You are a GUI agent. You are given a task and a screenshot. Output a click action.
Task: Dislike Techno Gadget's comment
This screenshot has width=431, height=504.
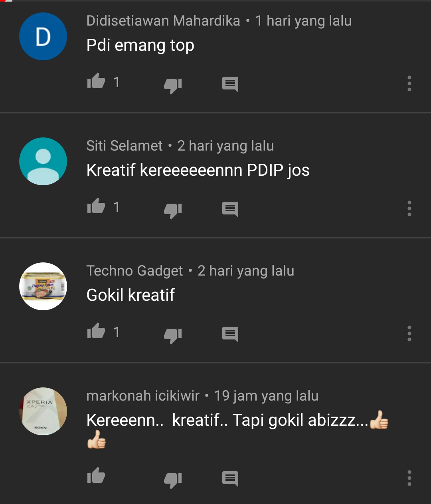click(x=173, y=335)
